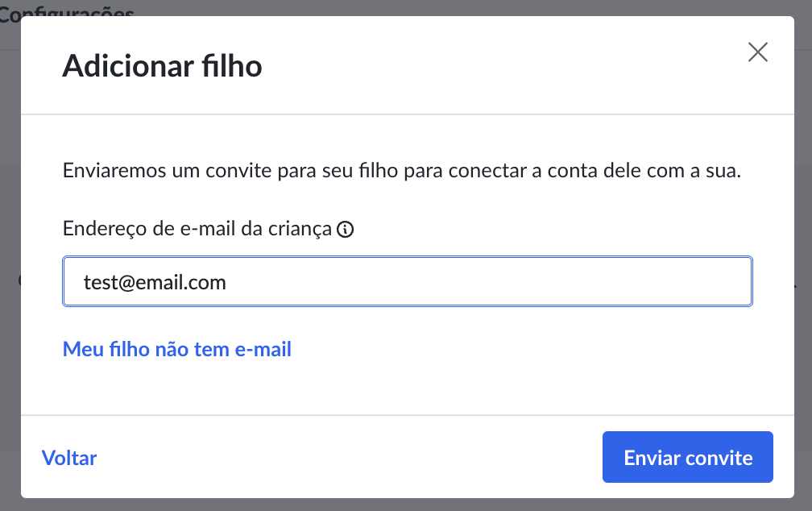
Task: Close the Adicionar filho dialog
Action: (757, 52)
